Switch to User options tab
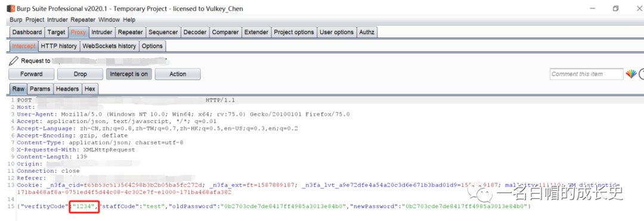The height and width of the screenshot is (221, 644). [336, 32]
